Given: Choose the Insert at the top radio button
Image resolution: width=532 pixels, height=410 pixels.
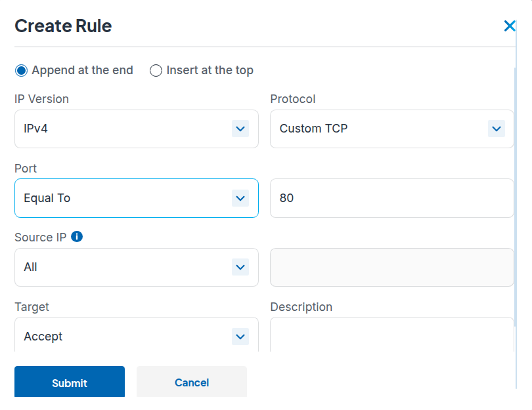Looking at the screenshot, I should click(x=156, y=71).
